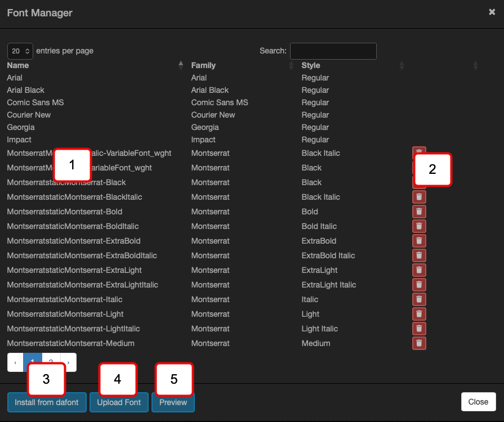Viewport: 504px width, 422px height.
Task: Click trash icon for Montserrat-BoldItalic
Action: [x=419, y=226]
